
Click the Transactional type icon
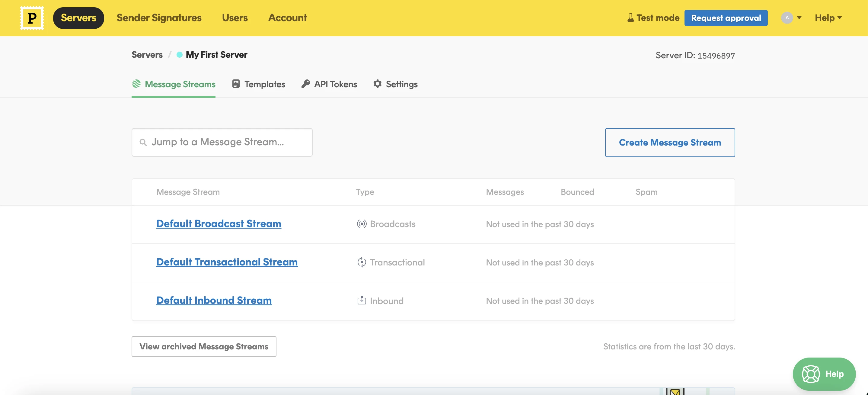362,262
